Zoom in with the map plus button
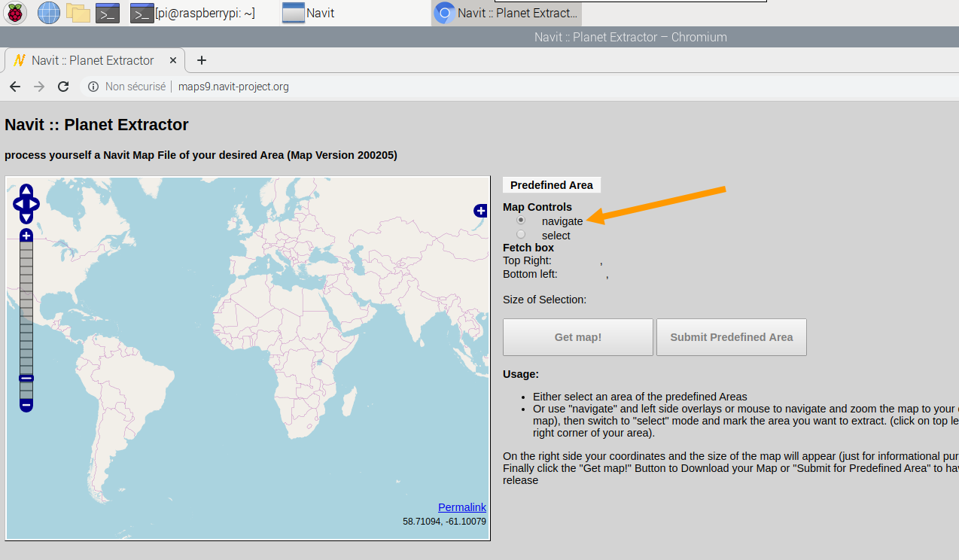Viewport: 959px width, 560px height. (26, 236)
